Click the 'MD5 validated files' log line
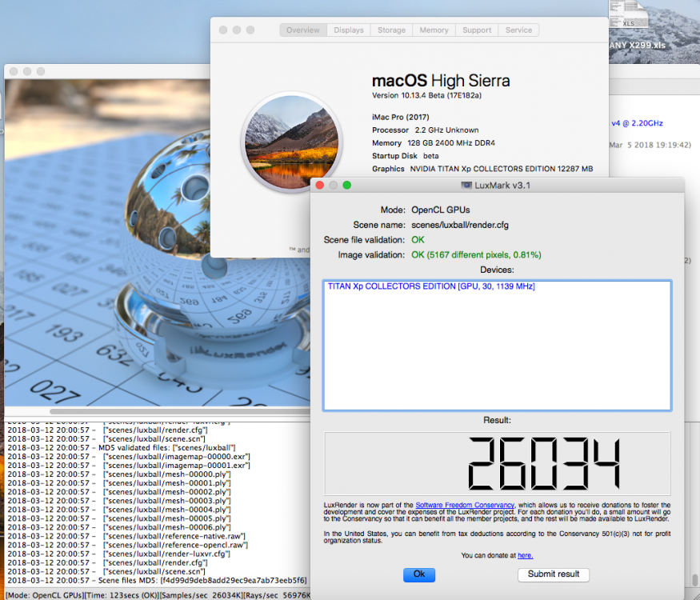The height and width of the screenshot is (600, 700). pyautogui.click(x=122, y=448)
